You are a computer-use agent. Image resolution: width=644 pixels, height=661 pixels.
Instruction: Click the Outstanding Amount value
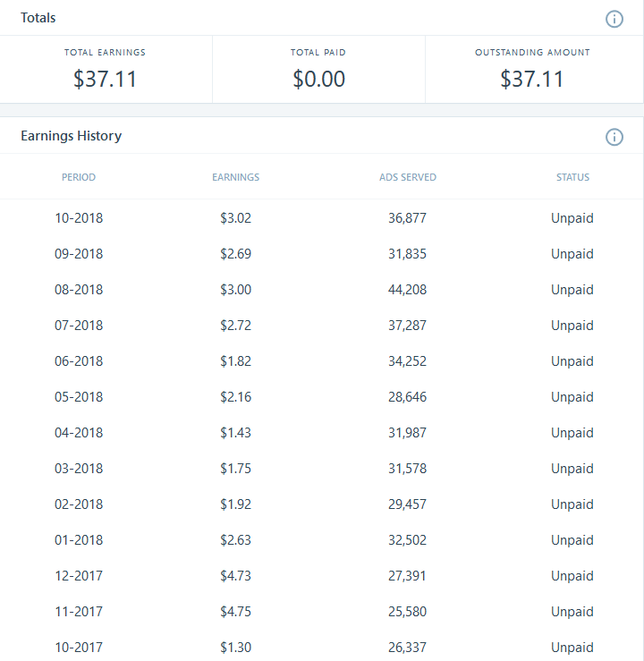[532, 79]
